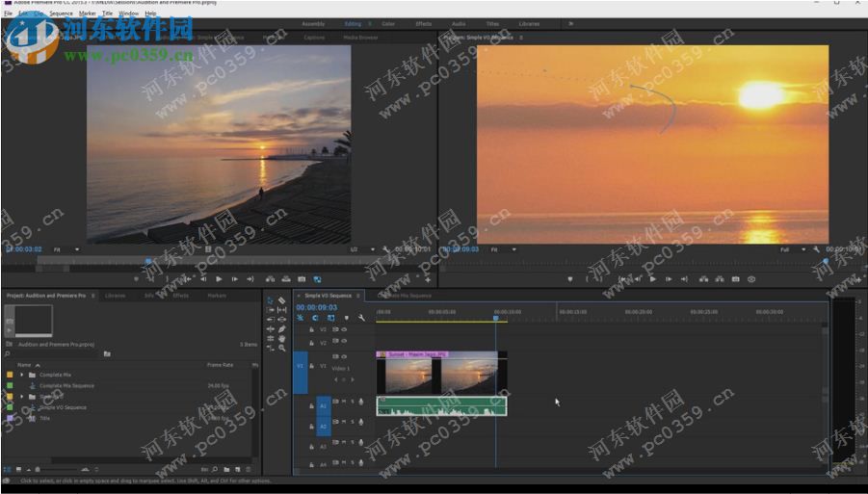Toggle timeline snapping

click(x=315, y=318)
